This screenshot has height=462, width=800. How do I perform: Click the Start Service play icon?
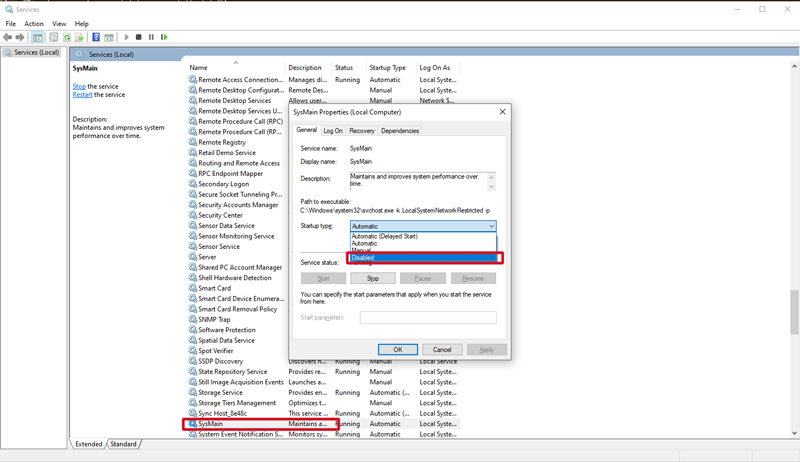127,37
